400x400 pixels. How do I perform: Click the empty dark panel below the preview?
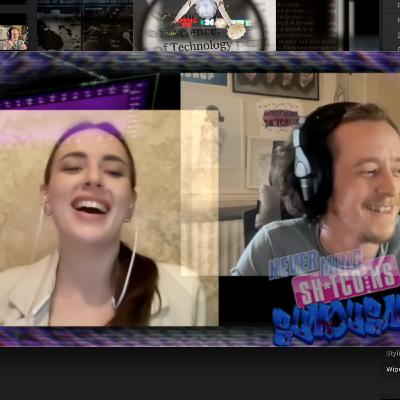[x=190, y=373]
